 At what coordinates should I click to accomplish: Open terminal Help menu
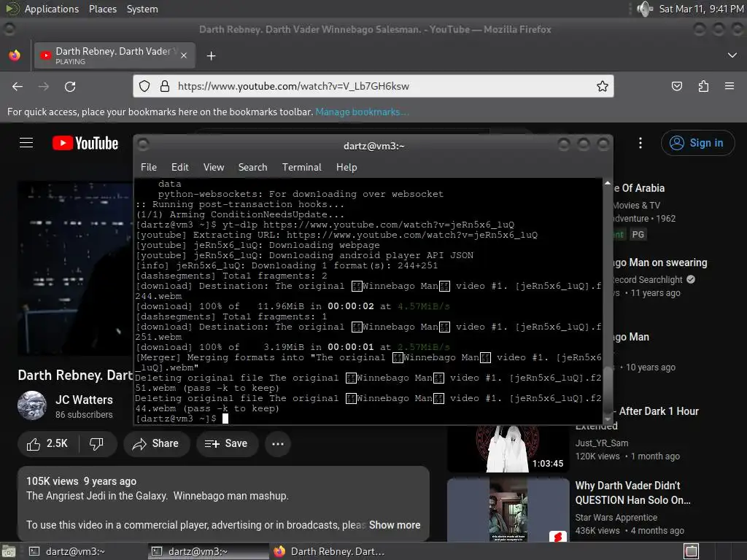click(x=347, y=167)
